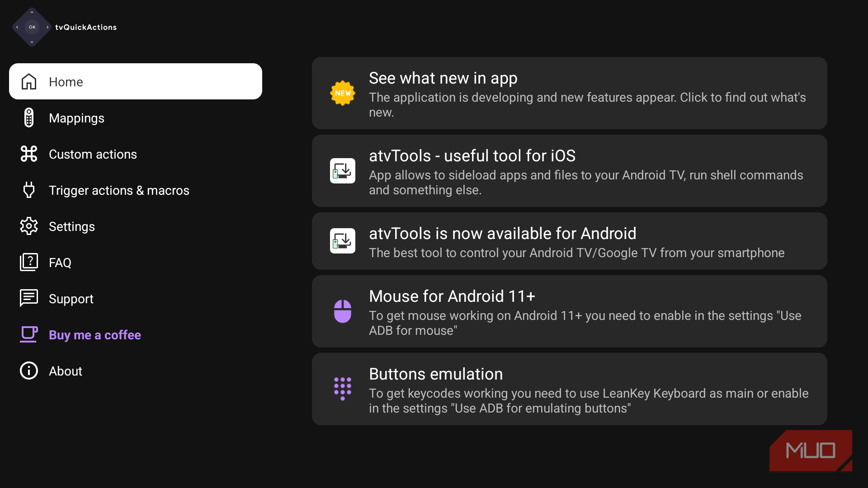Viewport: 868px width, 488px height.
Task: Click the atvTools icon on the Android card
Action: tap(343, 241)
